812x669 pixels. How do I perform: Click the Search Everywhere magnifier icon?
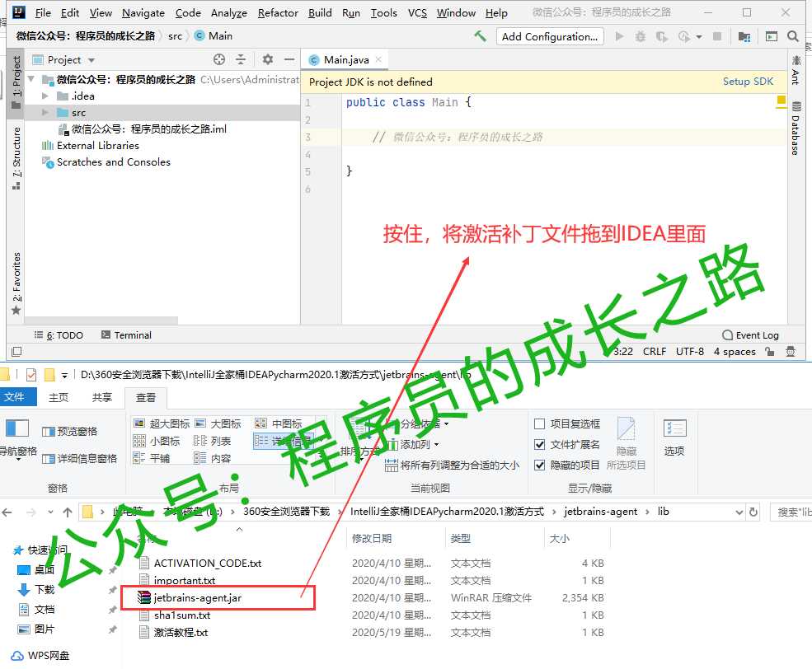pyautogui.click(x=792, y=36)
